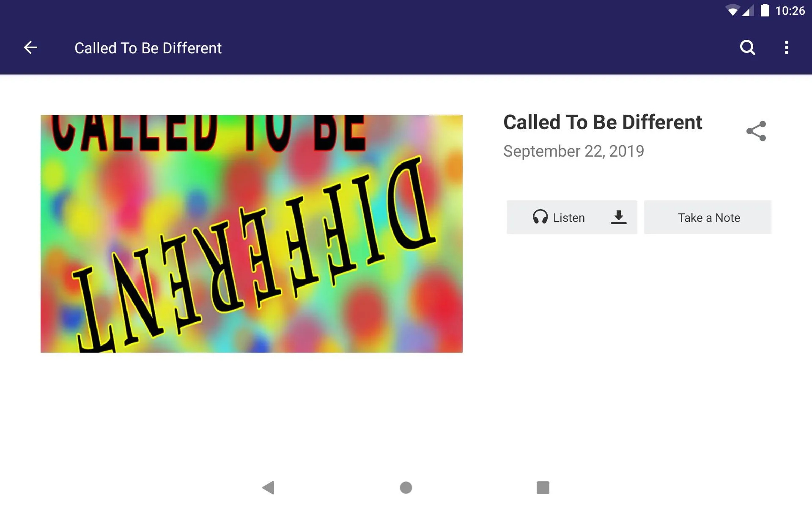
Task: Click the three-dot overflow menu icon
Action: (x=787, y=47)
